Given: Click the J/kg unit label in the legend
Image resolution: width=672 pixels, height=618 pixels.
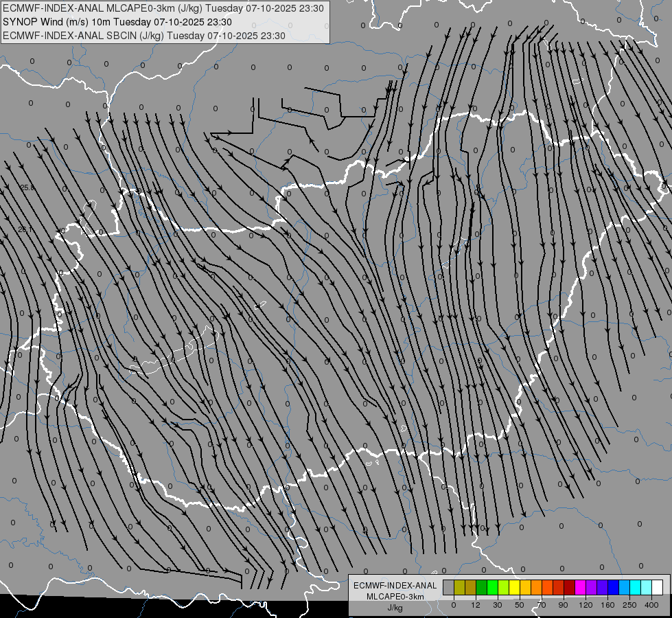Looking at the screenshot, I should click(395, 608).
